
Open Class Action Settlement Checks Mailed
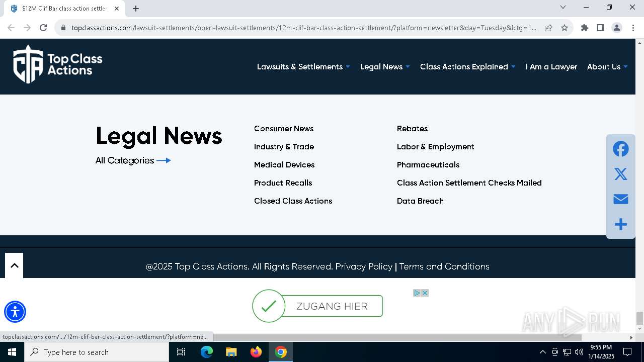coord(469,183)
